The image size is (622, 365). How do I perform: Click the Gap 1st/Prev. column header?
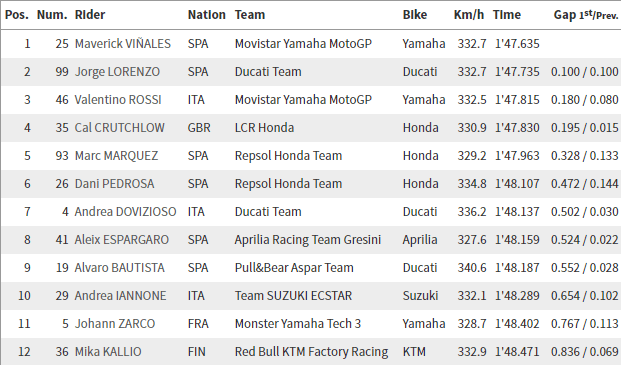tap(586, 15)
